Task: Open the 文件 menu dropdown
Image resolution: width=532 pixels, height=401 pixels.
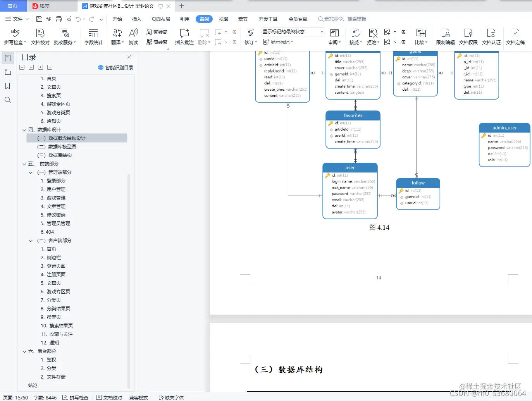Action: tap(17, 19)
